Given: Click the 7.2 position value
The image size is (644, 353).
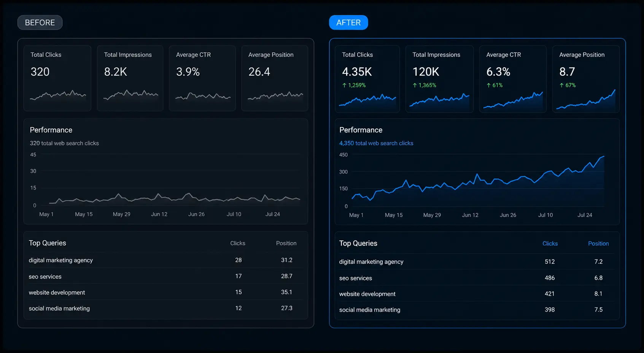Looking at the screenshot, I should [x=598, y=262].
